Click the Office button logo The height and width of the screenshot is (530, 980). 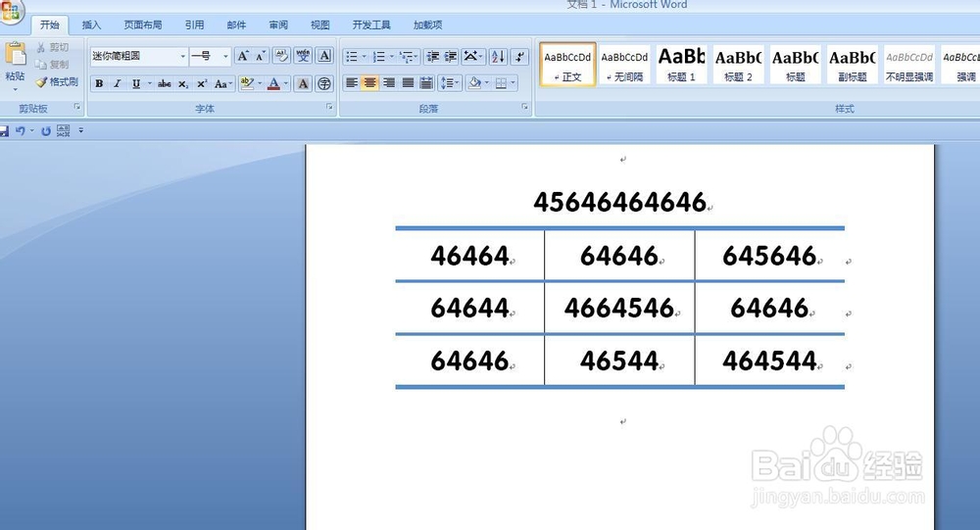pos(10,11)
